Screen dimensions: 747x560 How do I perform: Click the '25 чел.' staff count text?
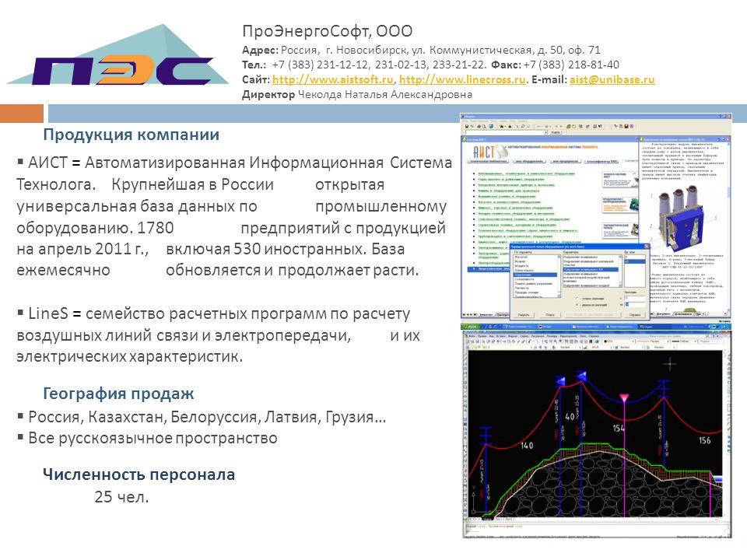pos(121,497)
